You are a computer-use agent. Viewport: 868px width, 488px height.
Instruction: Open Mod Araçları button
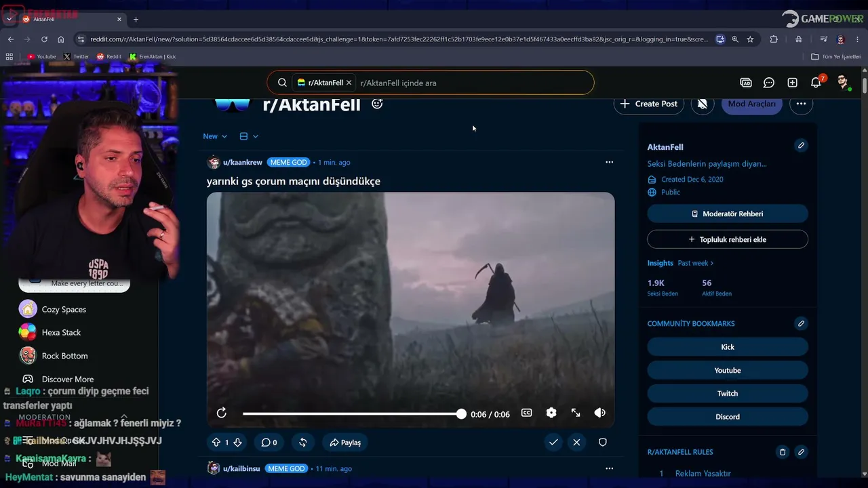pos(752,104)
